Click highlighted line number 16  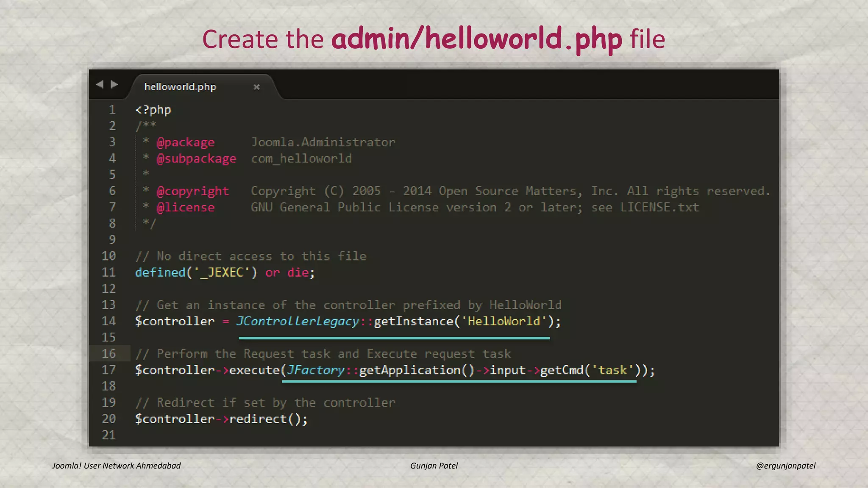coord(109,354)
